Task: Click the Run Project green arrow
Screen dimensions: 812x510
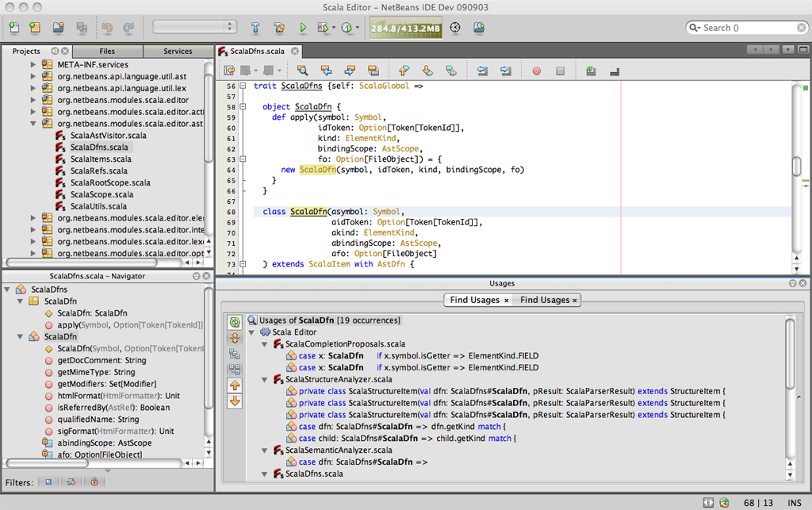Action: pos(303,28)
